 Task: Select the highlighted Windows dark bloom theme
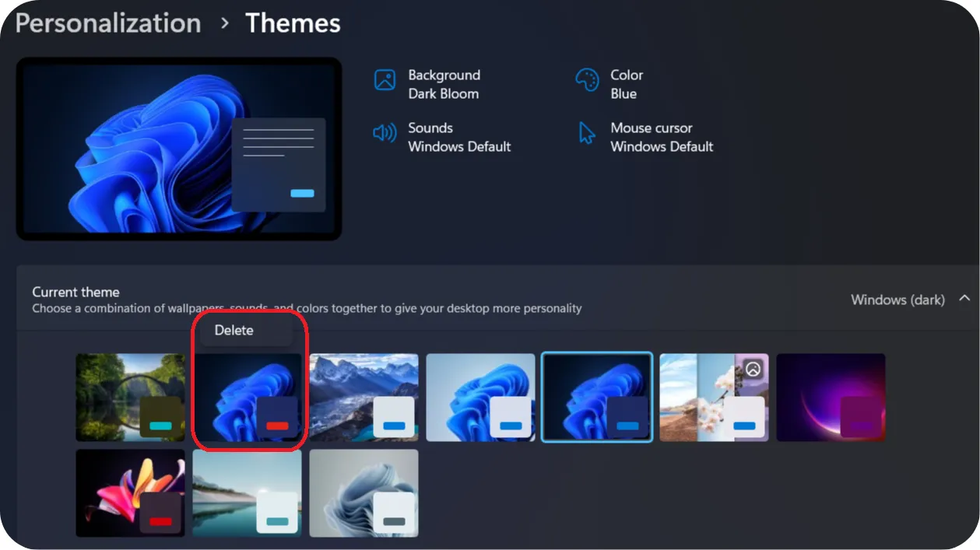[597, 398]
